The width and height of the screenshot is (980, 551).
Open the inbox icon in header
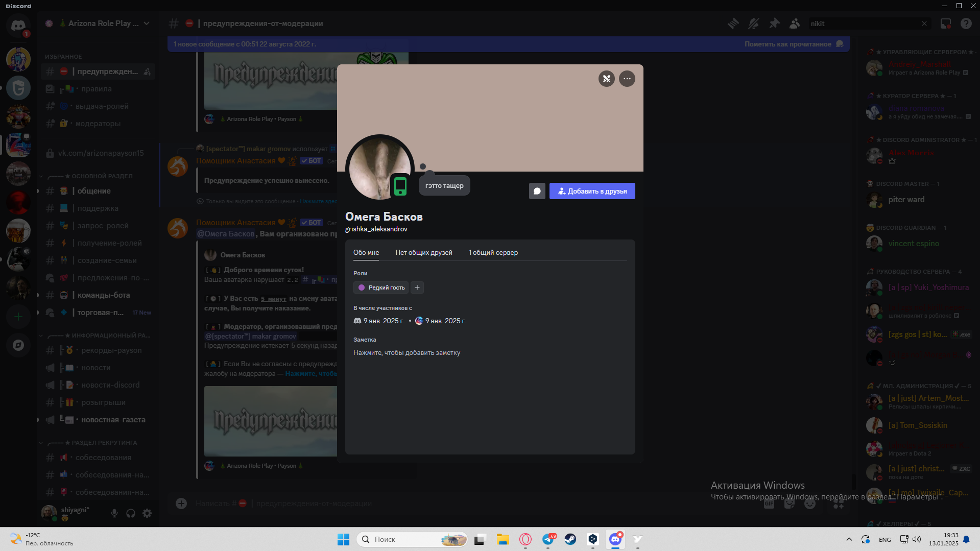(946, 23)
